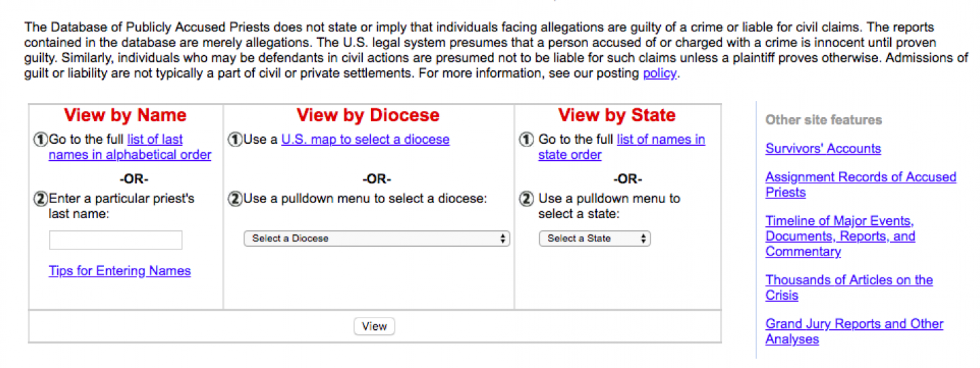Open Tips for Entering Names
Screen dimensions: 980x368
tap(120, 271)
